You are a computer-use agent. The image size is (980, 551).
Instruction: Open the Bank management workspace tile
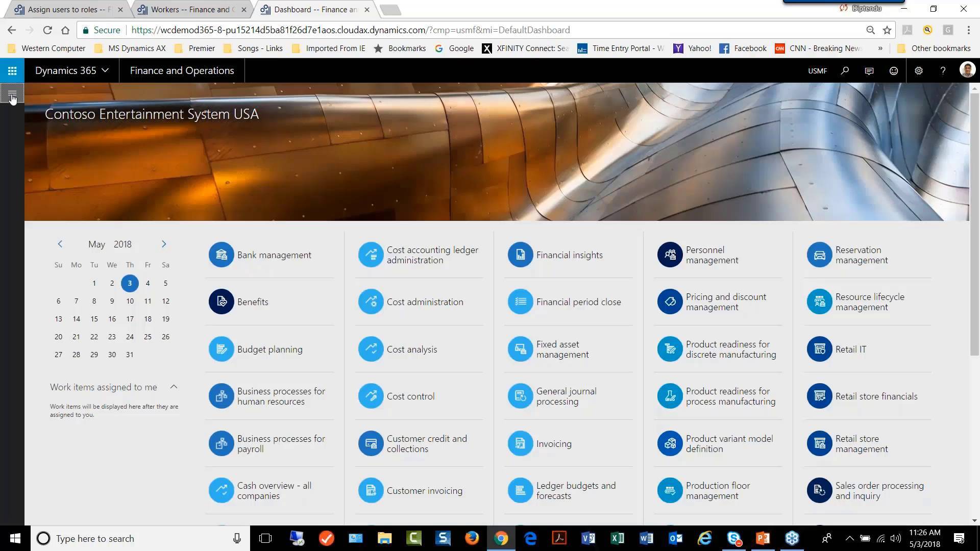274,255
